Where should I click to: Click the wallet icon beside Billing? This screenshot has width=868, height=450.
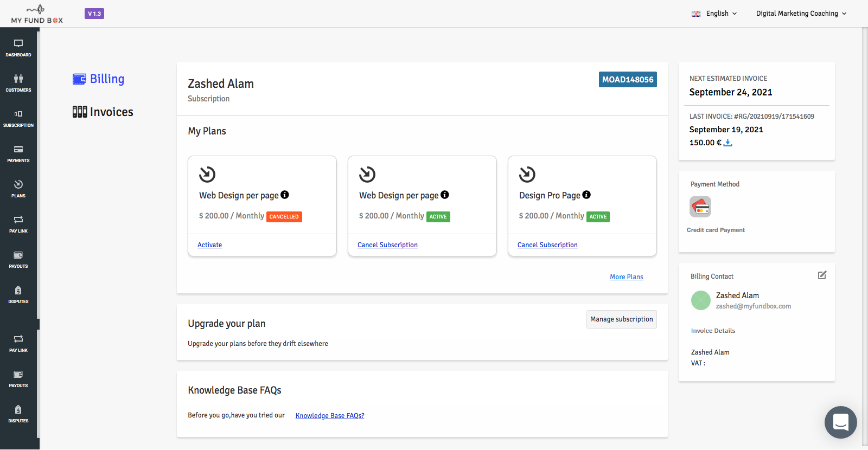[x=79, y=79]
